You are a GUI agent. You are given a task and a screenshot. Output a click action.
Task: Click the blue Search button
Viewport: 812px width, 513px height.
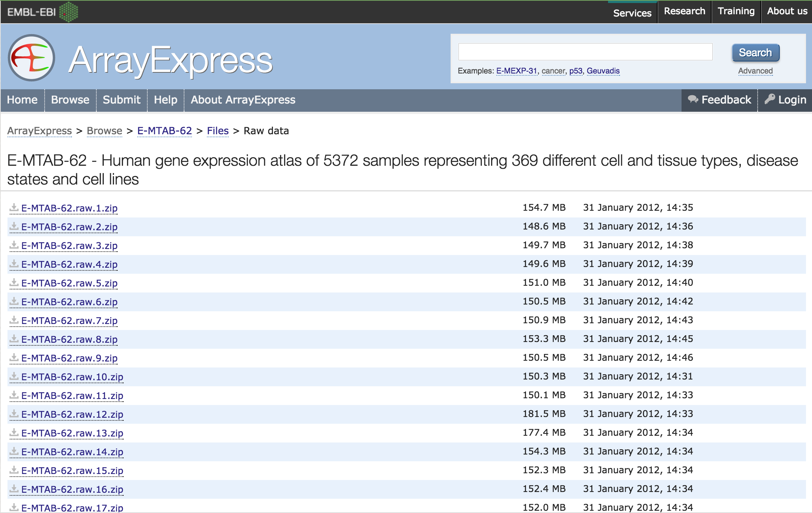point(755,52)
